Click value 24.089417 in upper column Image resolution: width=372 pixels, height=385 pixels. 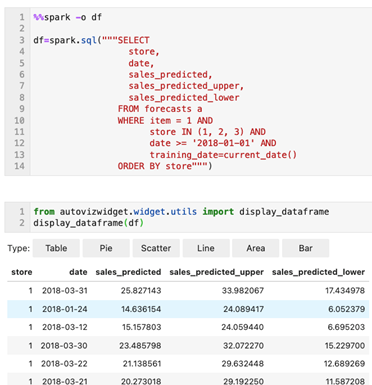pyautogui.click(x=244, y=309)
